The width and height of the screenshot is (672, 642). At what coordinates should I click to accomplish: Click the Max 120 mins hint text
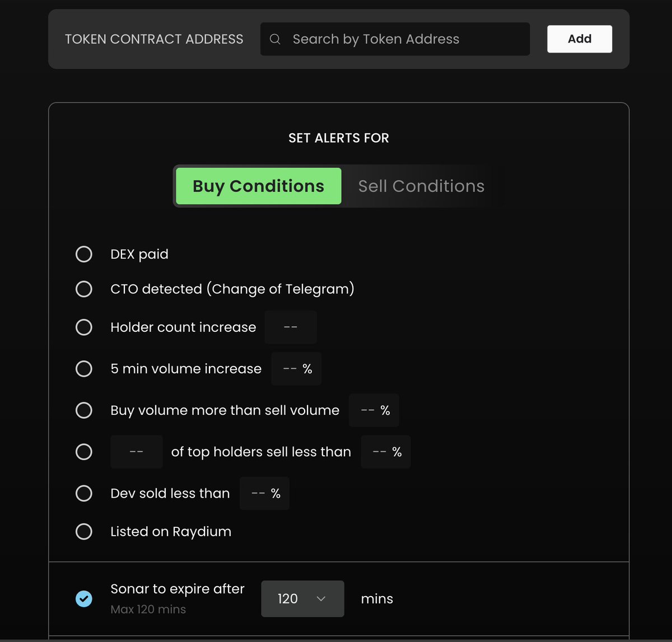(x=148, y=610)
